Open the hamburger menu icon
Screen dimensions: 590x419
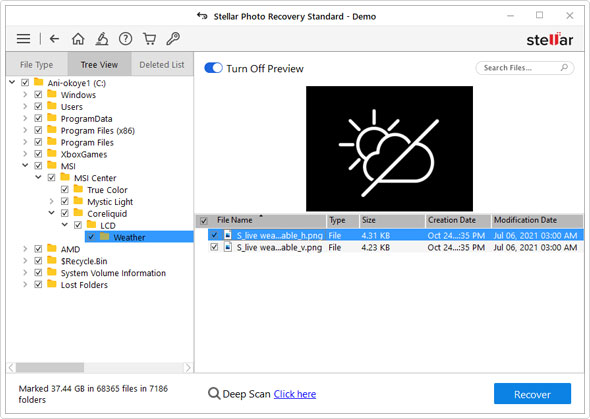coord(23,39)
